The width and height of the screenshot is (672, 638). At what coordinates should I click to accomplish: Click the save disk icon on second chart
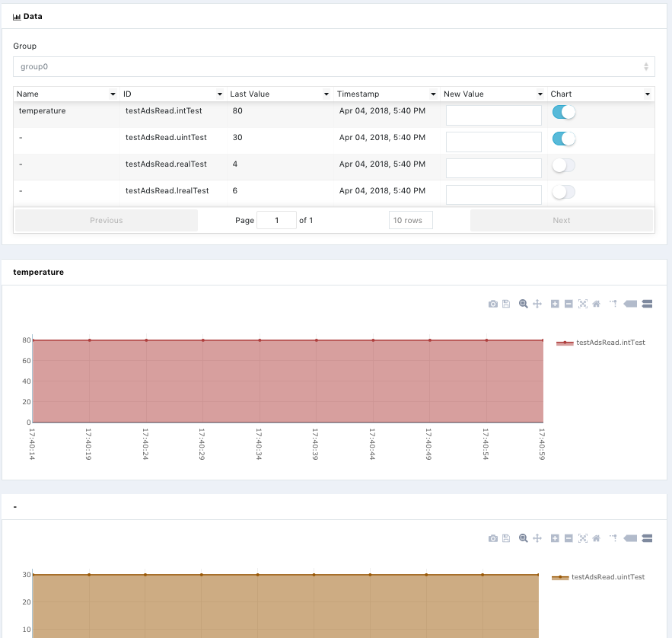point(506,538)
